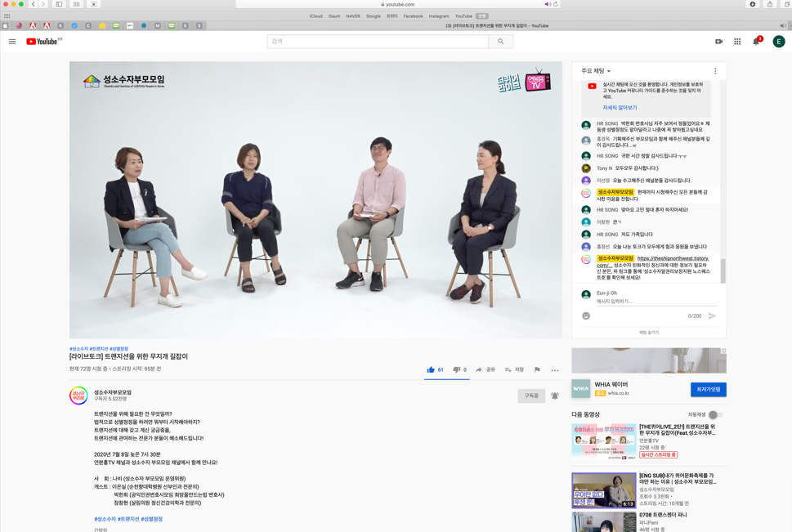Screen dimensions: 792x532
Task: Click the search magnifier button
Action: [500, 42]
